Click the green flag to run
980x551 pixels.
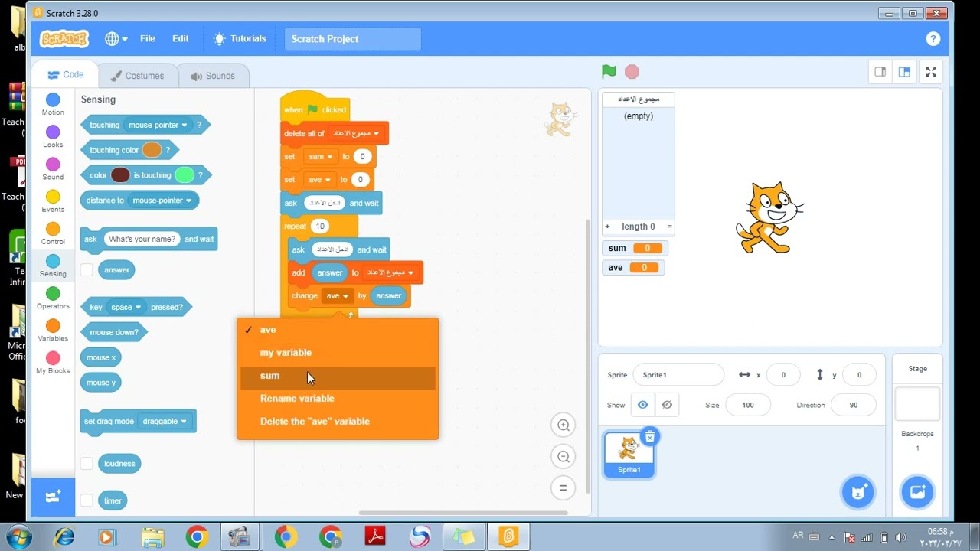pos(609,71)
